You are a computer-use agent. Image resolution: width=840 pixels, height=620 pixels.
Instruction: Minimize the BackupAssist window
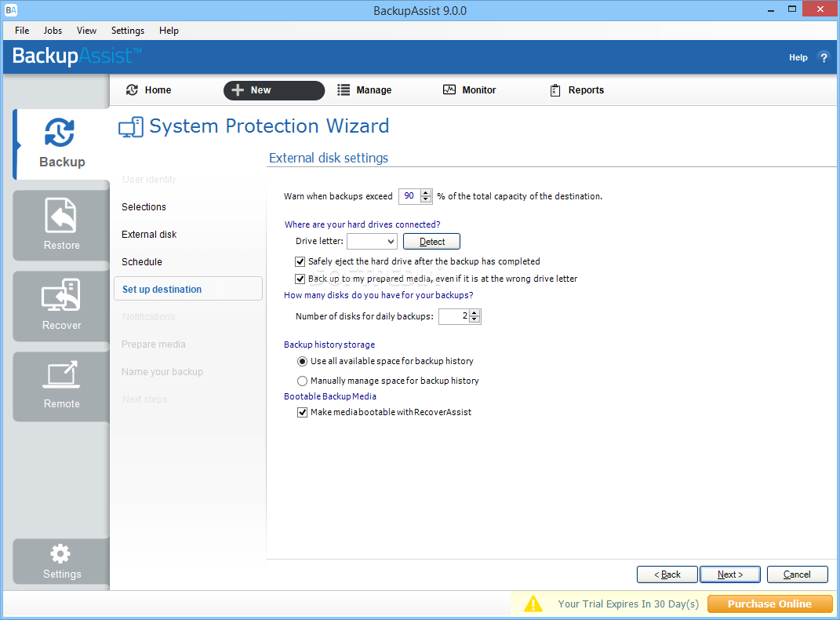click(x=771, y=10)
